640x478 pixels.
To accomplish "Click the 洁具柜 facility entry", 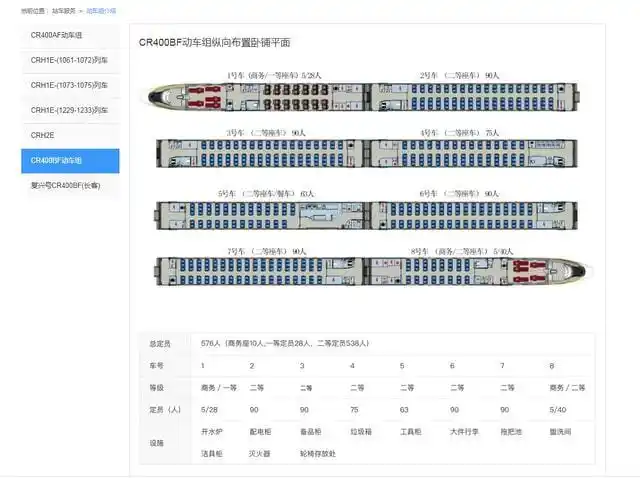I will pos(211,454).
